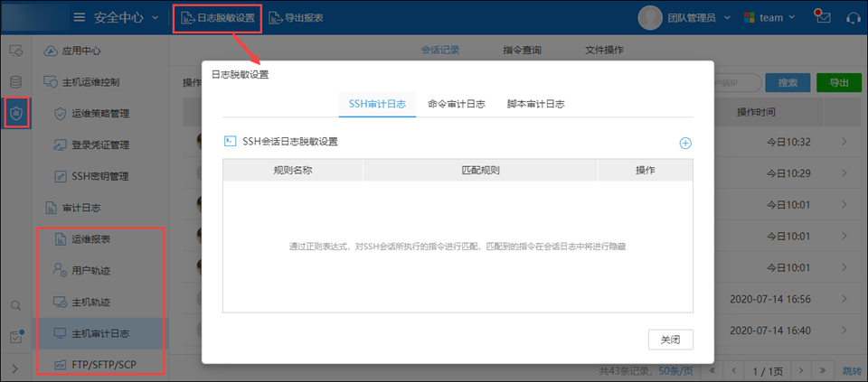Screen dimensions: 868x382
Task: Click the magnifier search icon in left rail
Action: tap(16, 306)
